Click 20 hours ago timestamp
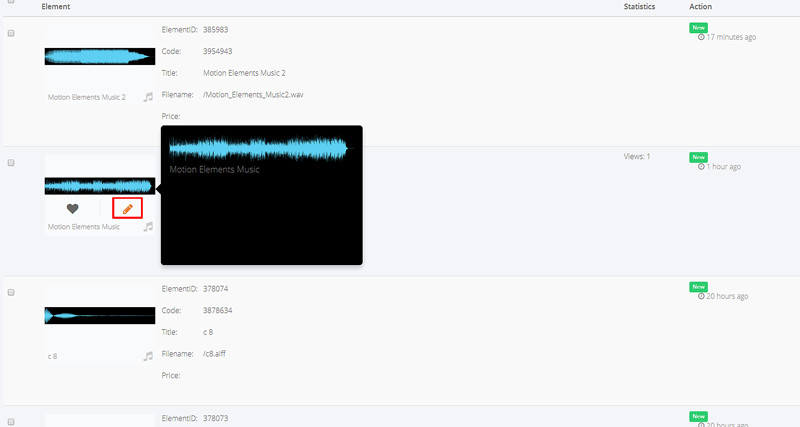Viewport: 800px width, 427px height. pos(727,296)
